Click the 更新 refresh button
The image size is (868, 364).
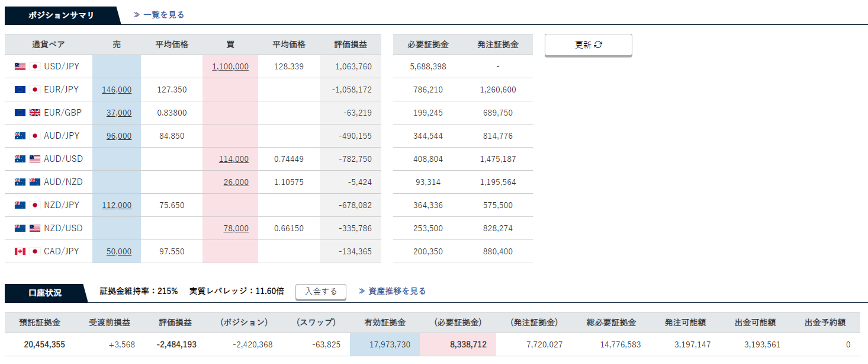[x=588, y=45]
